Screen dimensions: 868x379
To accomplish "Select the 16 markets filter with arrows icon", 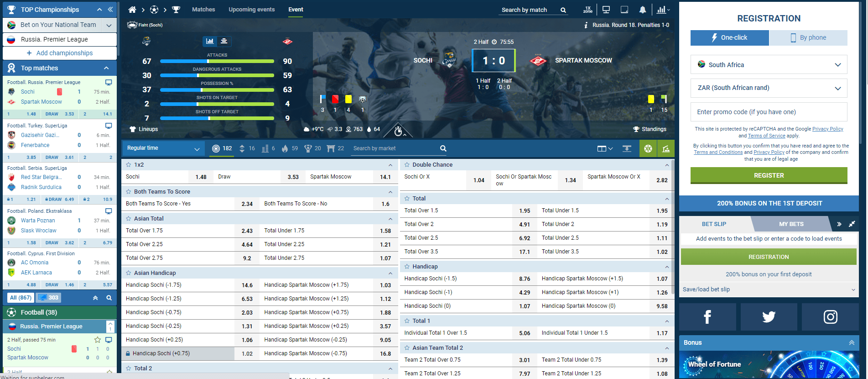I will click(247, 148).
